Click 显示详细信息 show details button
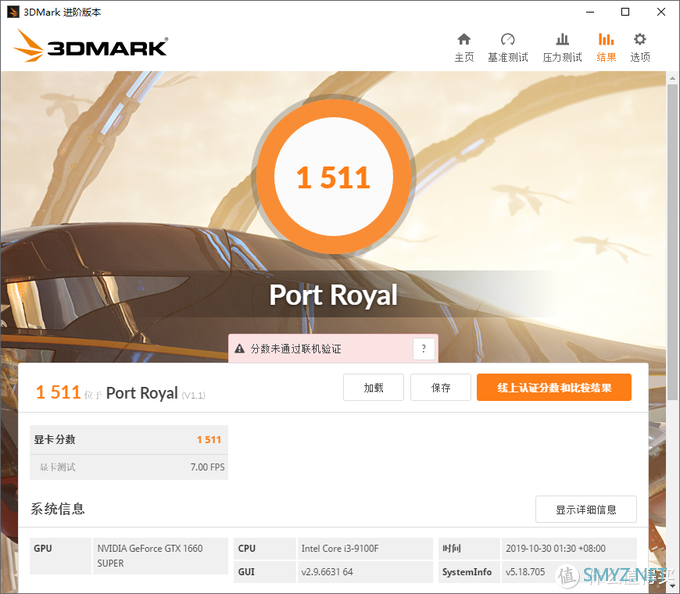The height and width of the screenshot is (594, 680). pos(586,509)
